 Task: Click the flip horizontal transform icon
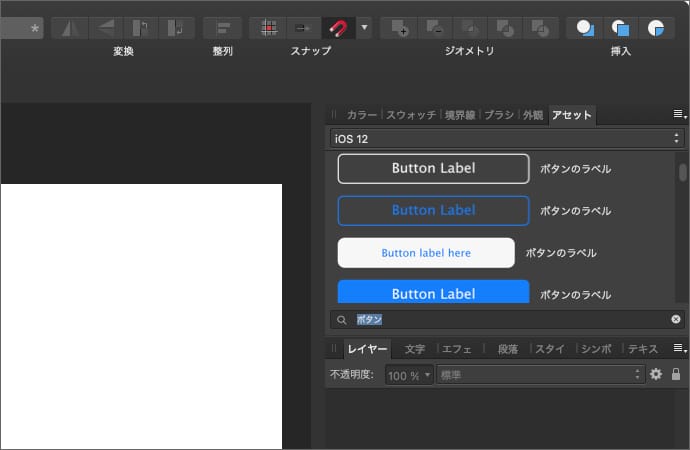pyautogui.click(x=68, y=28)
